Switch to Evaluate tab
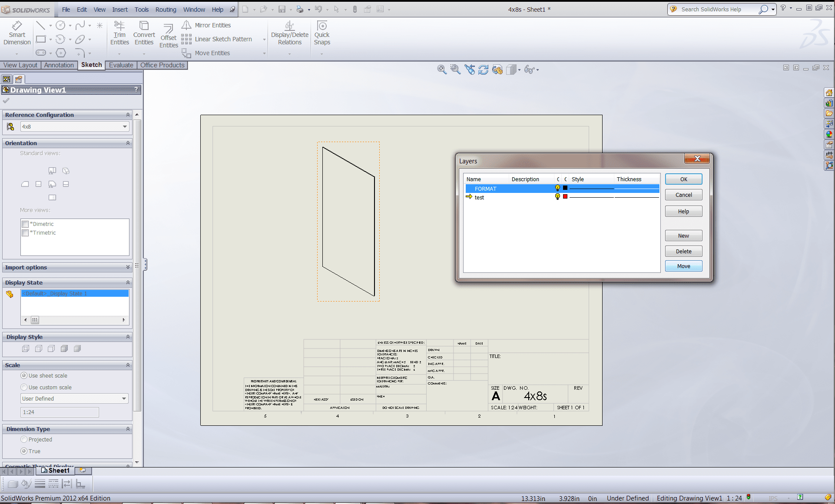 [x=121, y=65]
